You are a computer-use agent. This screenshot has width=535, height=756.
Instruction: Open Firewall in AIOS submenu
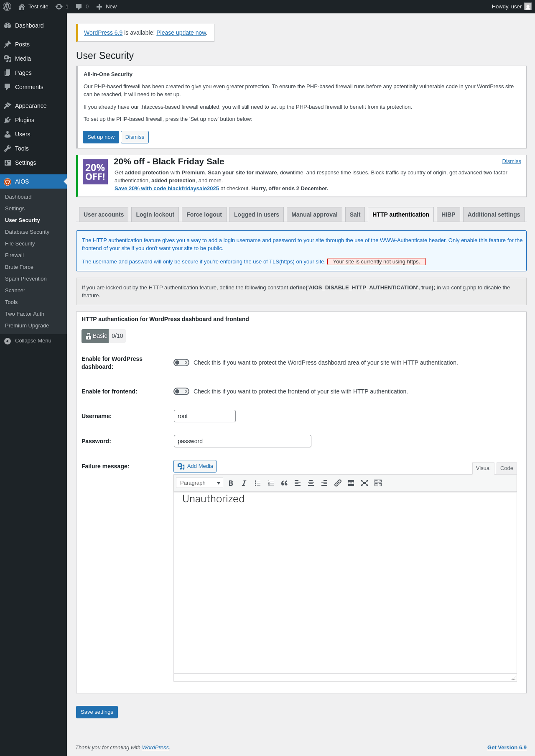tap(33, 255)
